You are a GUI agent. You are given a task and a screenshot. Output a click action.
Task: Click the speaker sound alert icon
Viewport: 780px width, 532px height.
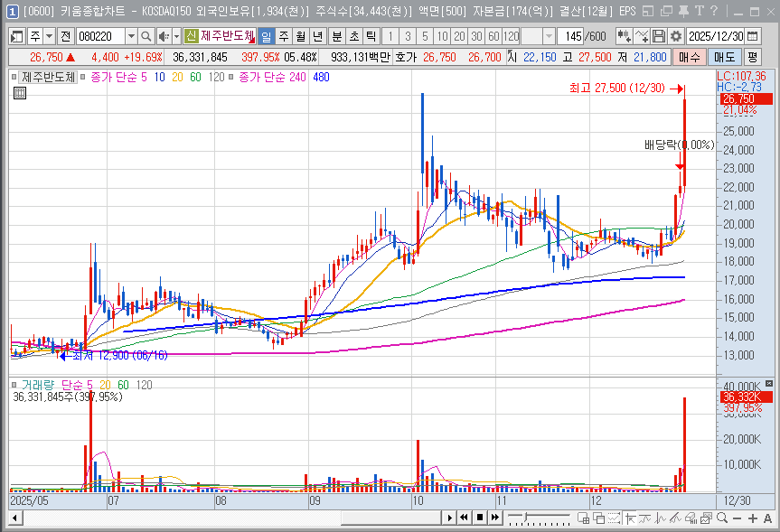tap(164, 36)
